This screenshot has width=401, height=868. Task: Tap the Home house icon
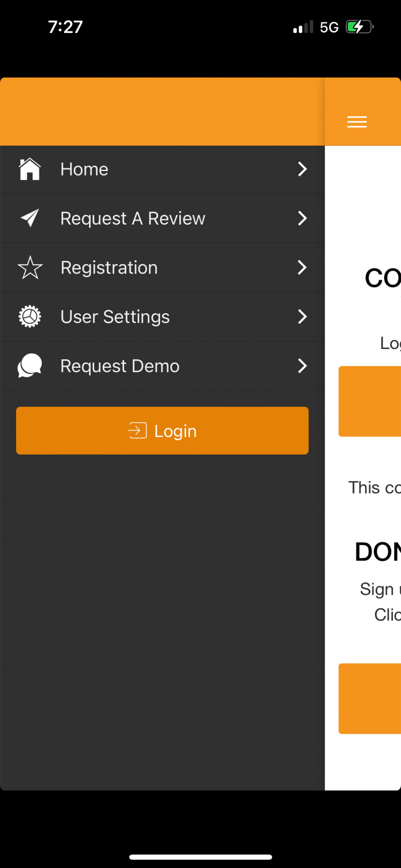tap(30, 169)
